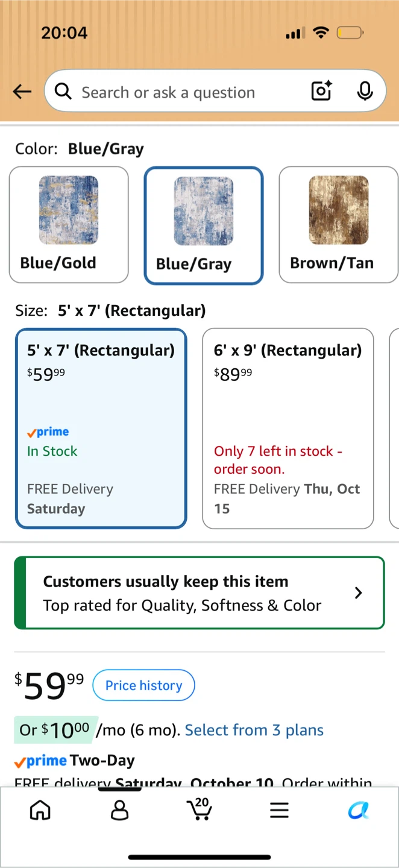Image resolution: width=399 pixels, height=868 pixels.
Task: Open the hamburger menu icon
Action: coord(279,811)
